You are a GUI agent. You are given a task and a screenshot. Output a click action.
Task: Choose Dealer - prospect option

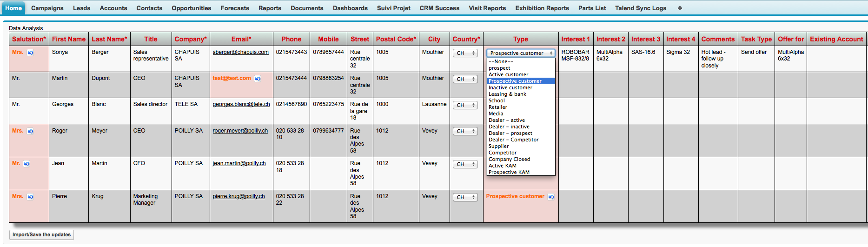coord(521,133)
